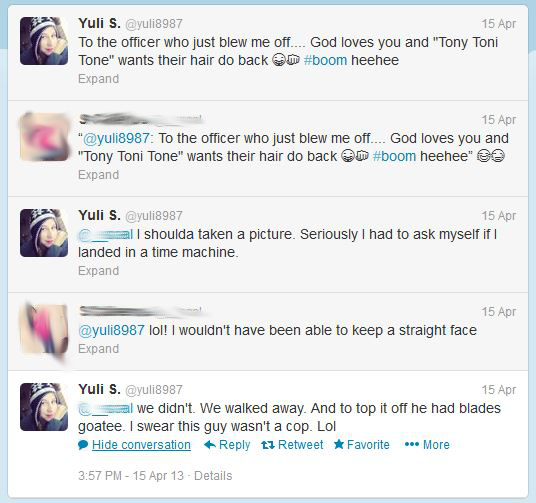Click 15 Apr timestamp on first tweet
Image resolution: width=536 pixels, height=503 pixels.
499,24
